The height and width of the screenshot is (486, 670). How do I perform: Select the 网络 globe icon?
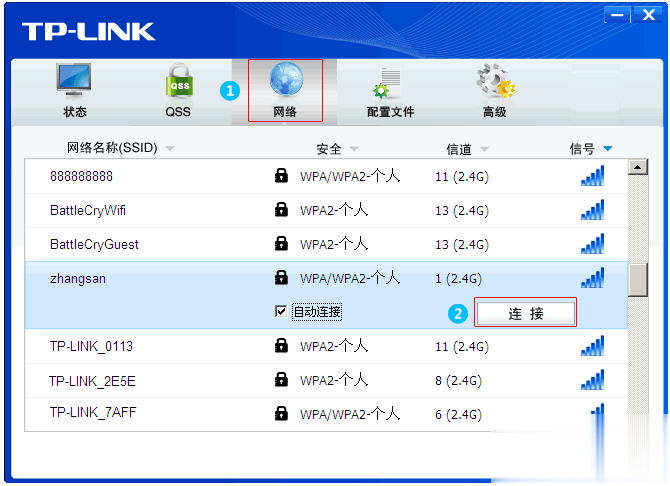pyautogui.click(x=286, y=80)
